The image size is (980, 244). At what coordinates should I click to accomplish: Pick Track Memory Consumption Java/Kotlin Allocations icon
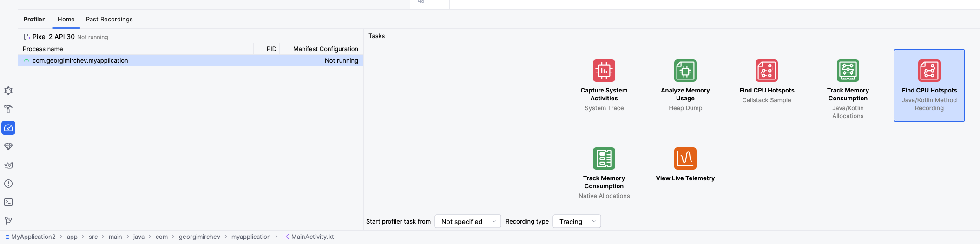pos(848,71)
